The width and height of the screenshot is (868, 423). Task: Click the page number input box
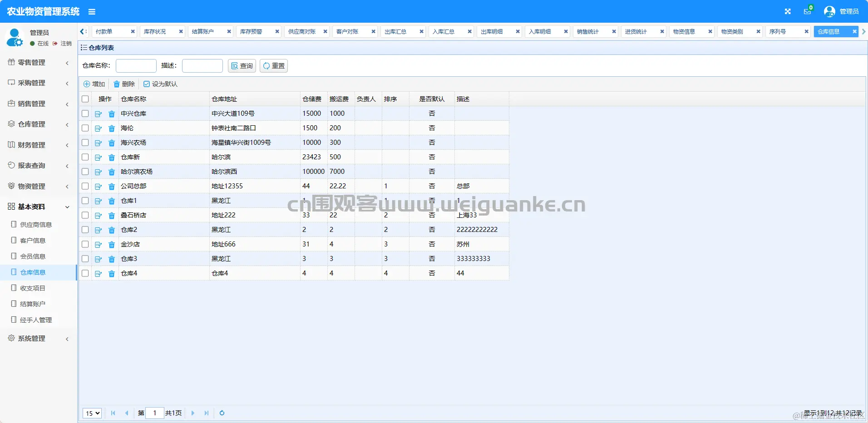[x=155, y=413]
